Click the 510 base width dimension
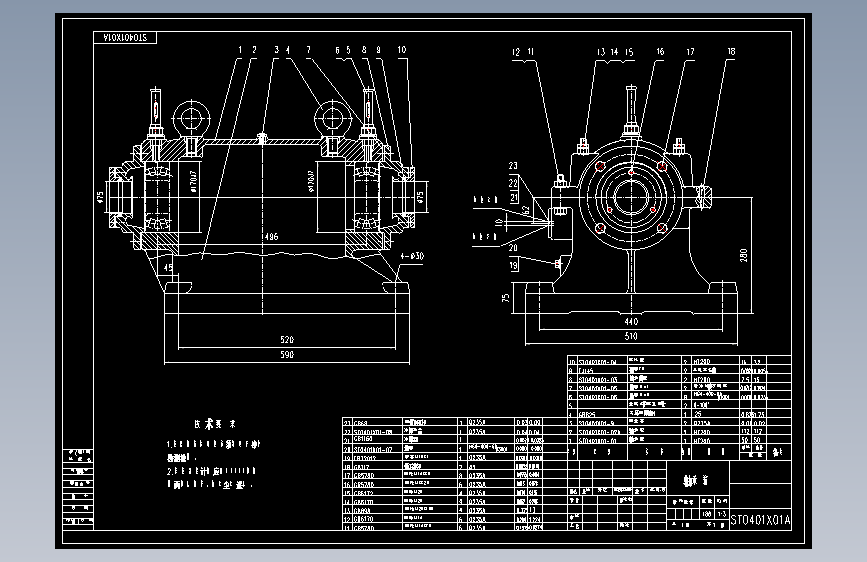This screenshot has height=562, width=867. coord(631,336)
